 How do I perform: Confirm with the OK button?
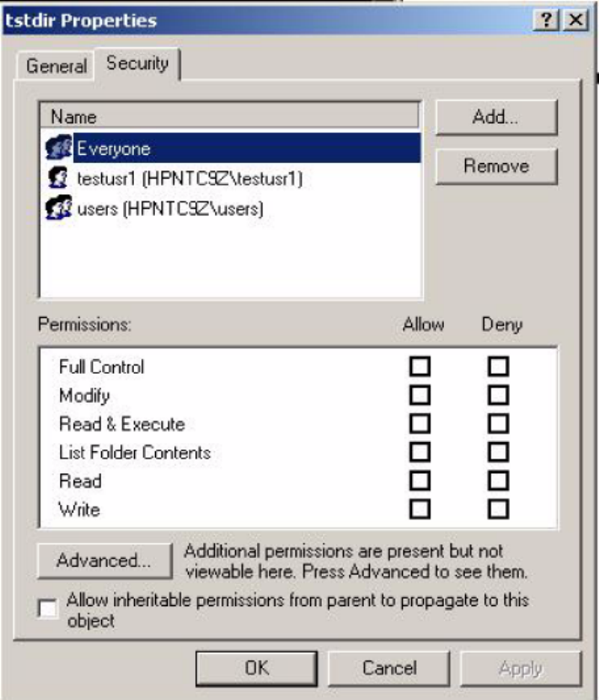pyautogui.click(x=256, y=668)
